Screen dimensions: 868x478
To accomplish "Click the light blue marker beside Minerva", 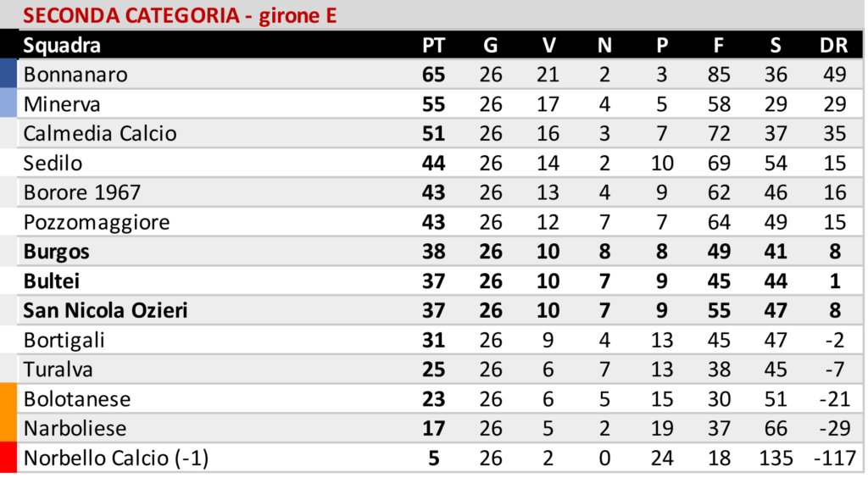I will (8, 104).
